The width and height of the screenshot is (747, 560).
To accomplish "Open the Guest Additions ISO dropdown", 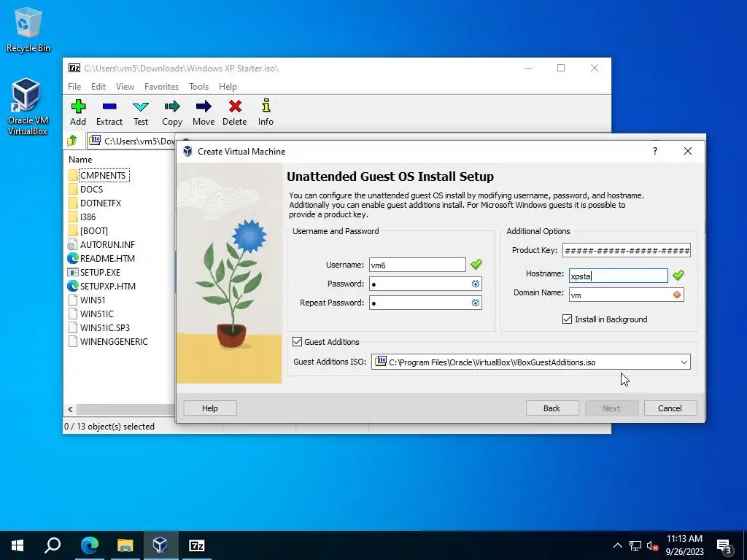I will coord(684,362).
